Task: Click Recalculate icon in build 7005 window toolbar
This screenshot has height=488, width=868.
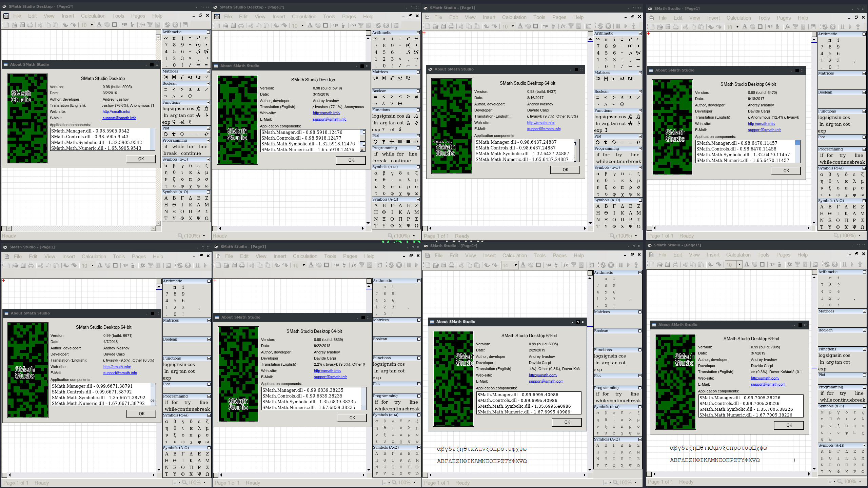Action: pos(827,264)
